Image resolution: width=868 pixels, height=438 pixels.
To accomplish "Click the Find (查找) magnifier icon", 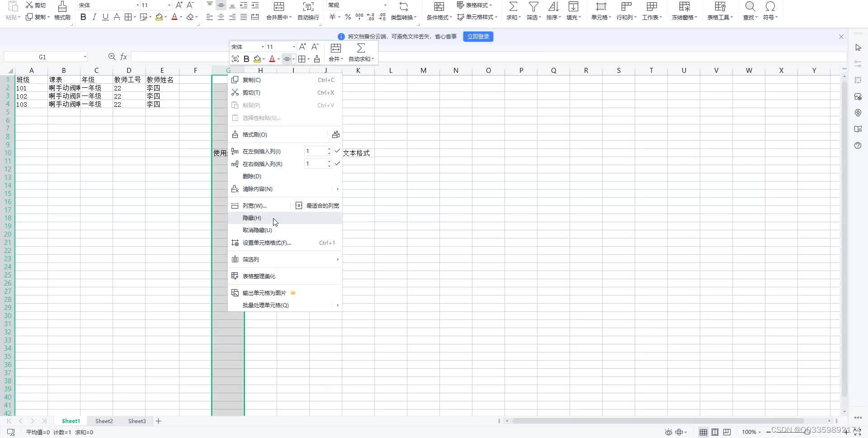I will [750, 7].
